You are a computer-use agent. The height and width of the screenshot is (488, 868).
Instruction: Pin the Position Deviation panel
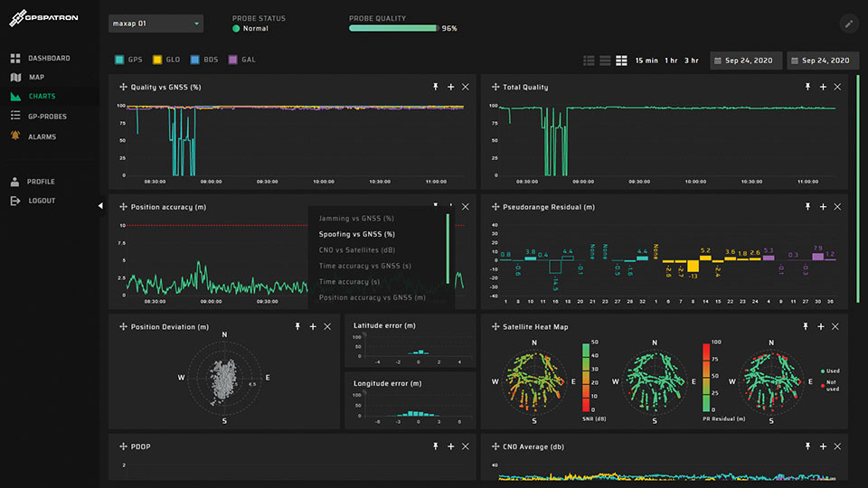(x=297, y=326)
